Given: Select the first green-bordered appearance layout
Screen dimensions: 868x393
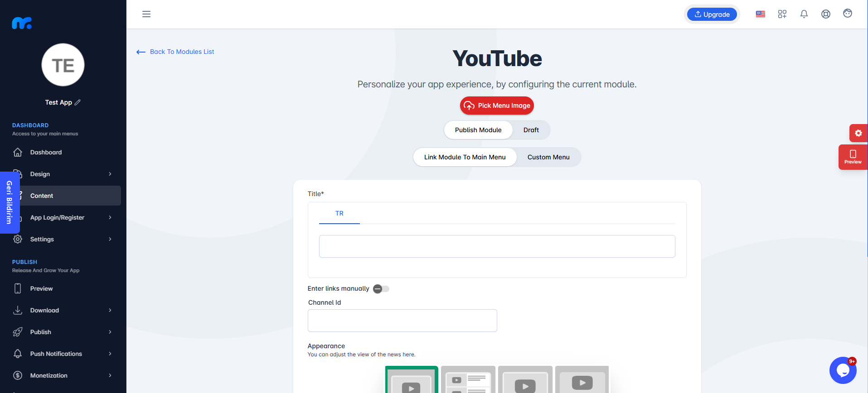Looking at the screenshot, I should pos(412,379).
